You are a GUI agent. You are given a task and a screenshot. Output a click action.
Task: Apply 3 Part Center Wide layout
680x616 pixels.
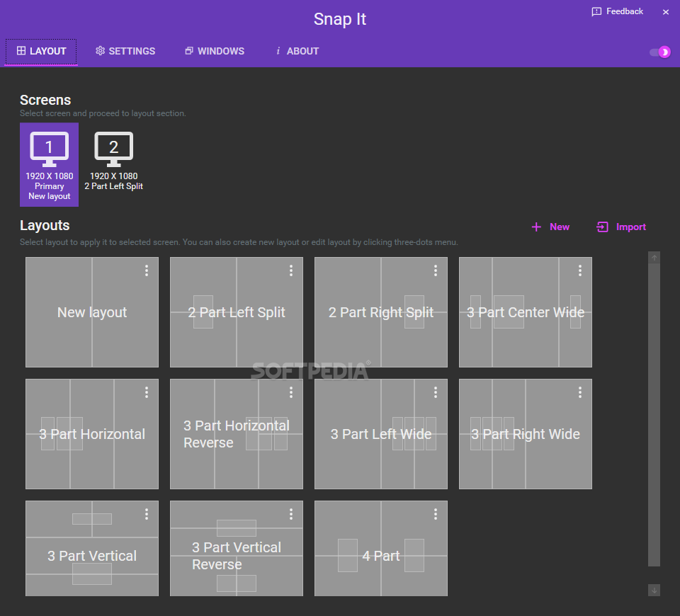[x=525, y=312]
